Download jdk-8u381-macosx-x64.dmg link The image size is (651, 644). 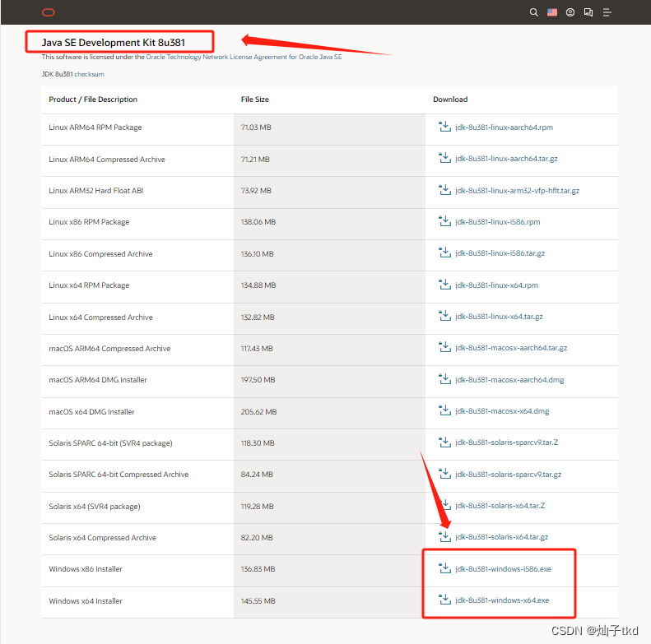coord(502,411)
